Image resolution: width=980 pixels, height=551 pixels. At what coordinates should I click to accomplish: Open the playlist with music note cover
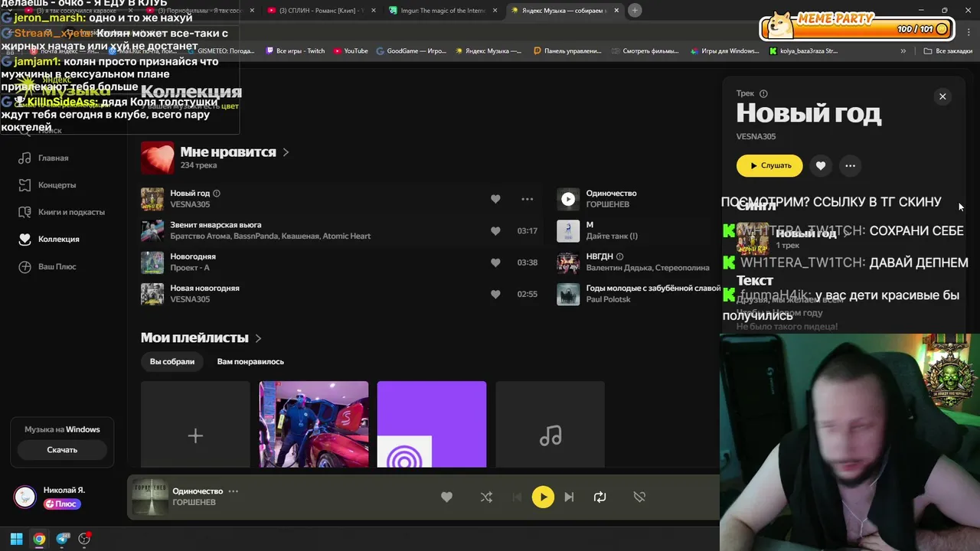pos(550,424)
